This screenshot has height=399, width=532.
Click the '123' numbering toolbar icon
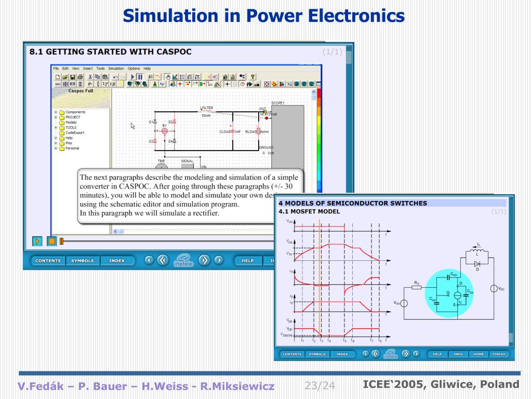click(x=210, y=84)
